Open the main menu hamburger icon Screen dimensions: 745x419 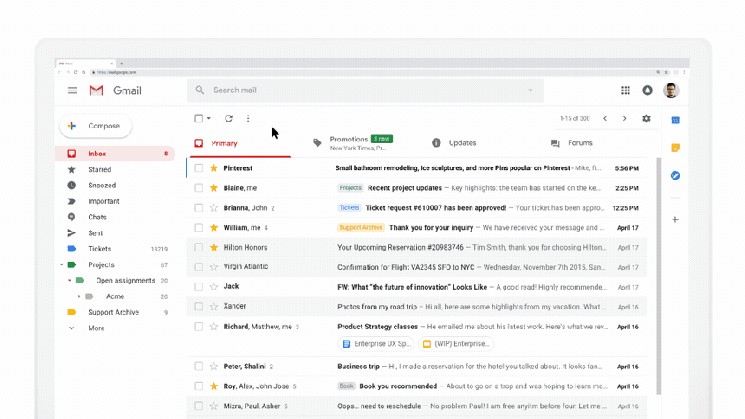72,90
